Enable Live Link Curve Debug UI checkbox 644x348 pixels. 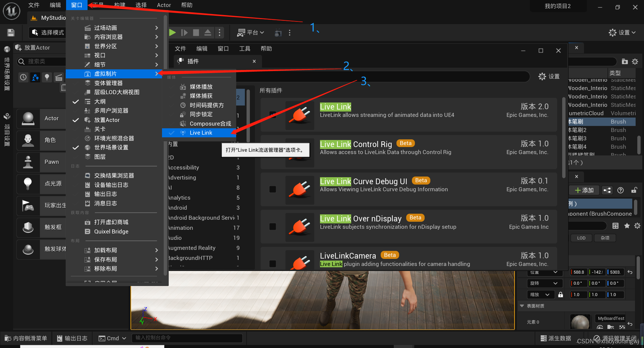pyautogui.click(x=273, y=189)
